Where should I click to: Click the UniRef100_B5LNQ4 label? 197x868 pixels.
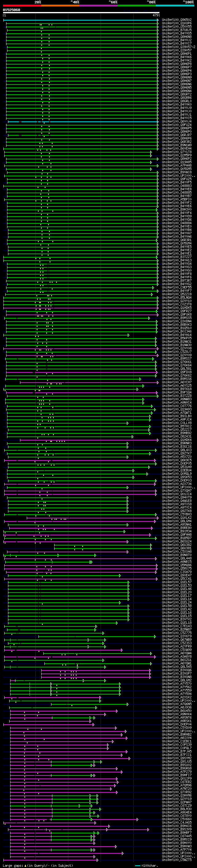pos(177,298)
